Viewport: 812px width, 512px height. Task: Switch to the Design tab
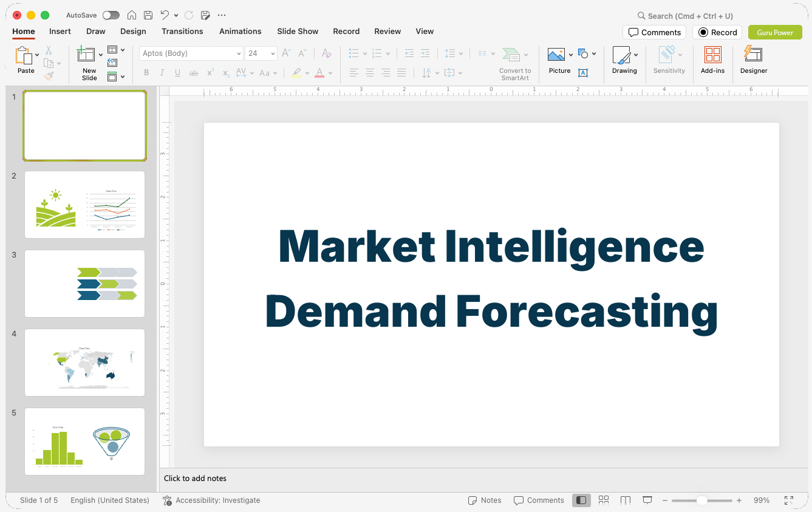pos(133,32)
